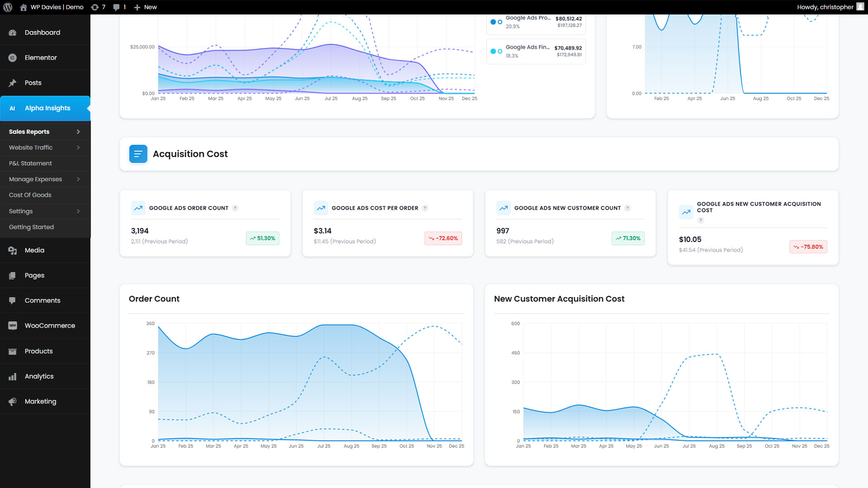Open the comments bubble icon in the admin bar
868x488 pixels.
116,7
